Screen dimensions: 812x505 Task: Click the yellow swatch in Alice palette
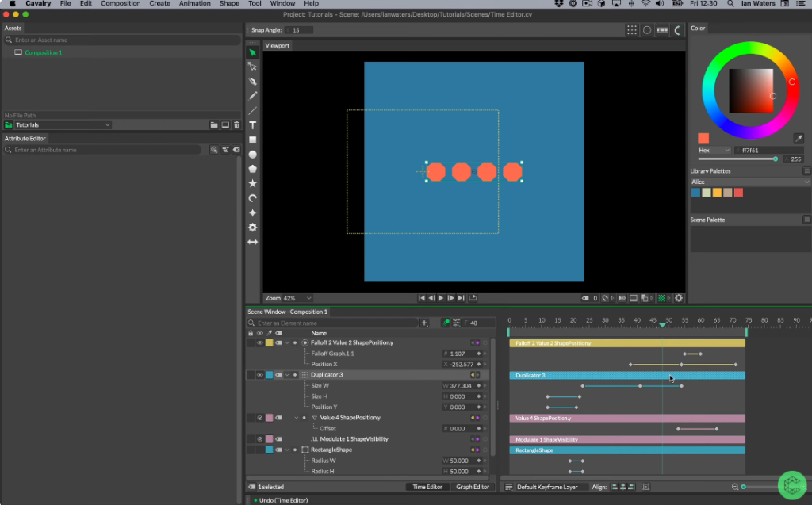[717, 193]
